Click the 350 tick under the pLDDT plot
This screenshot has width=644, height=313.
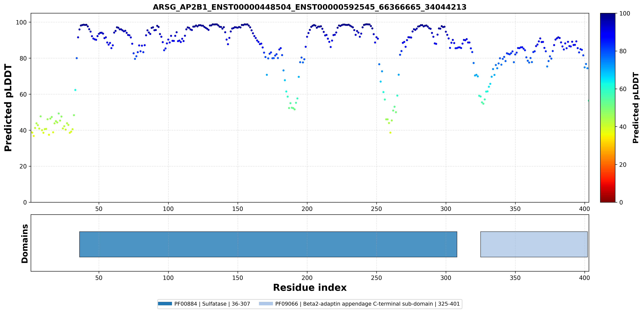[515, 209]
